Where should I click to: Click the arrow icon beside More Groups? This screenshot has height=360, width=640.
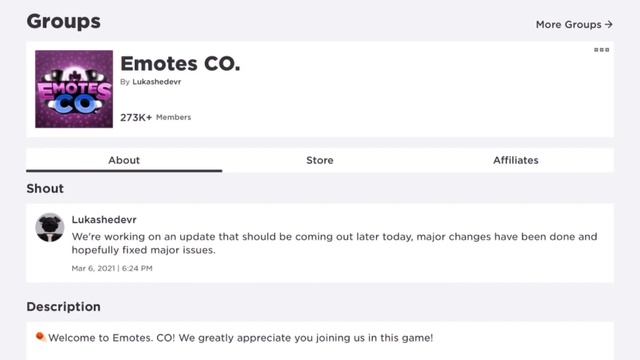tap(609, 24)
